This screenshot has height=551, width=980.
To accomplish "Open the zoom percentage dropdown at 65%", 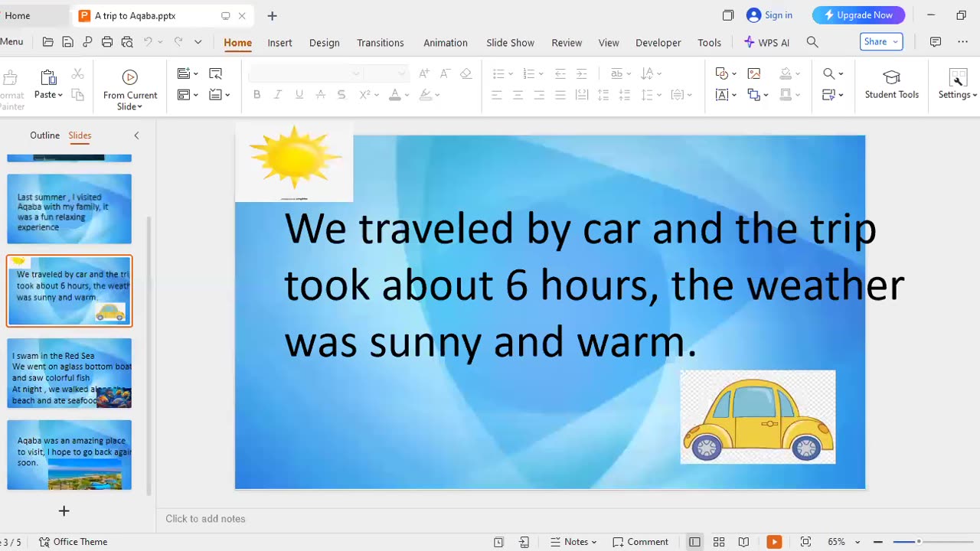I will [857, 542].
